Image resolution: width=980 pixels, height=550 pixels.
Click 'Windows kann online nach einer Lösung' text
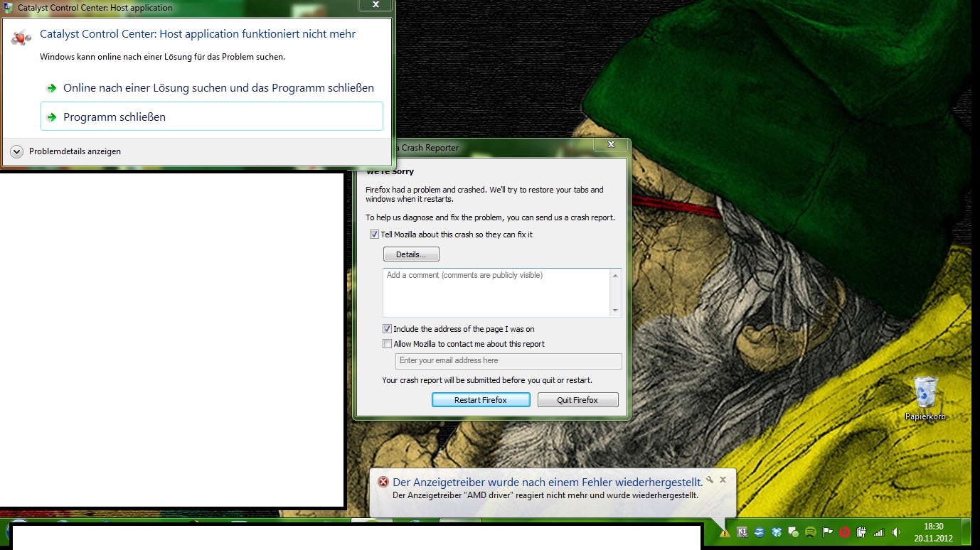162,56
